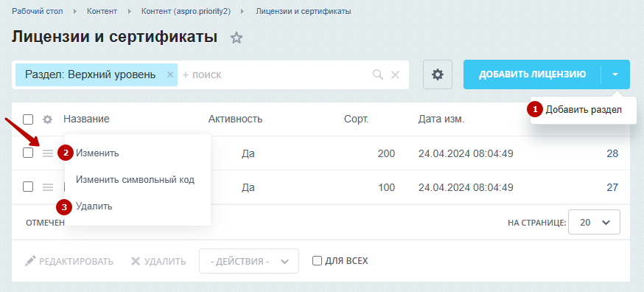Enable the ДЛЯ ВСЕХ checkbox
This screenshot has height=292, width=644.
(x=317, y=261)
